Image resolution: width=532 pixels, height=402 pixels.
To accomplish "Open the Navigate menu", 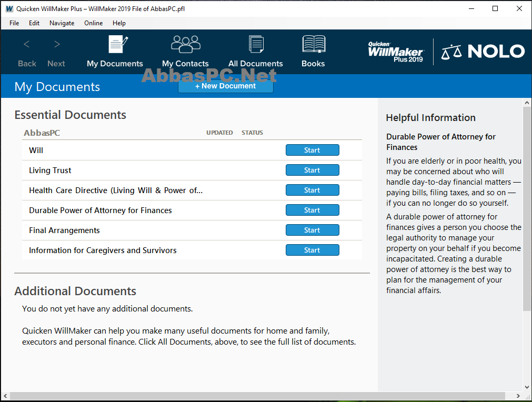I will click(x=62, y=23).
